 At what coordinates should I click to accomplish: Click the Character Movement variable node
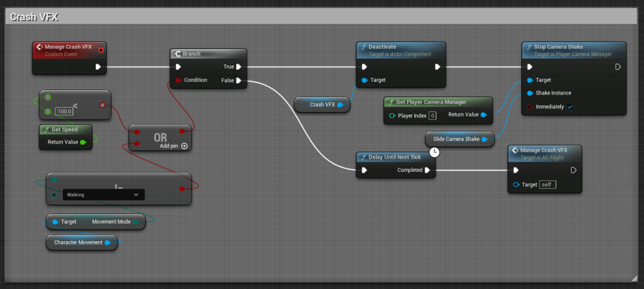pyautogui.click(x=78, y=242)
